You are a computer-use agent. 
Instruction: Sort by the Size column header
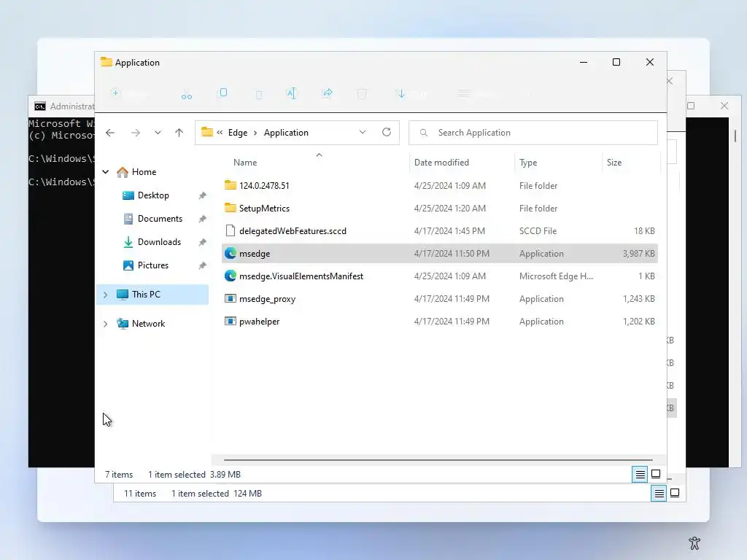point(614,163)
